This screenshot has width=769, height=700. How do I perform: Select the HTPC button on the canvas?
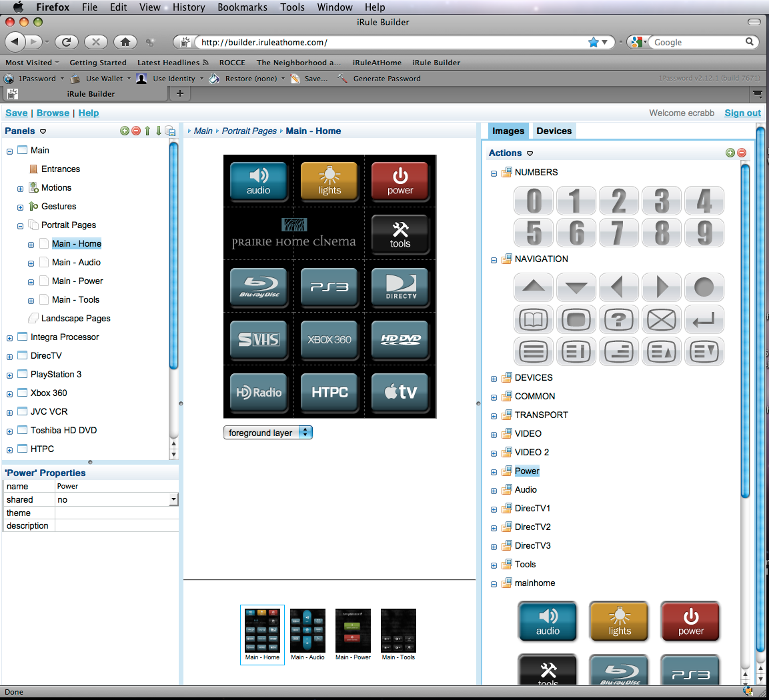[329, 392]
